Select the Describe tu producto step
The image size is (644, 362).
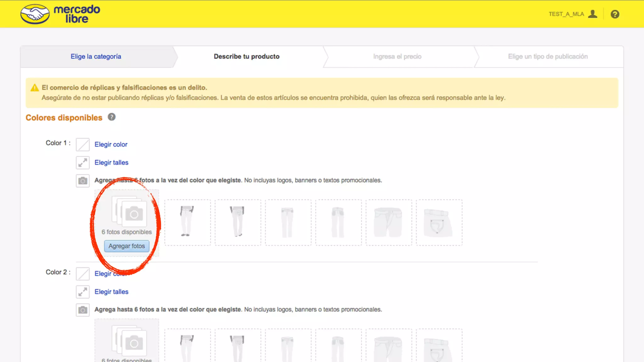tap(247, 57)
